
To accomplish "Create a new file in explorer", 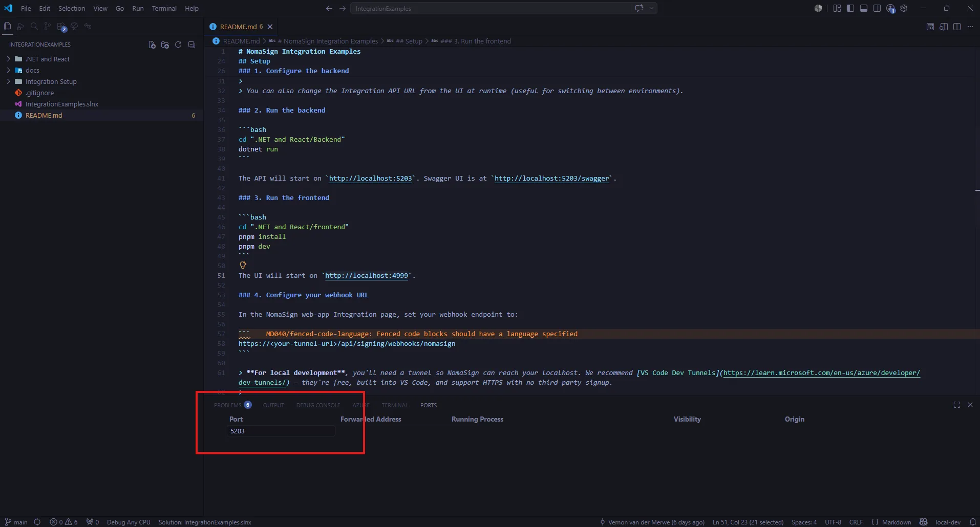I will click(152, 45).
